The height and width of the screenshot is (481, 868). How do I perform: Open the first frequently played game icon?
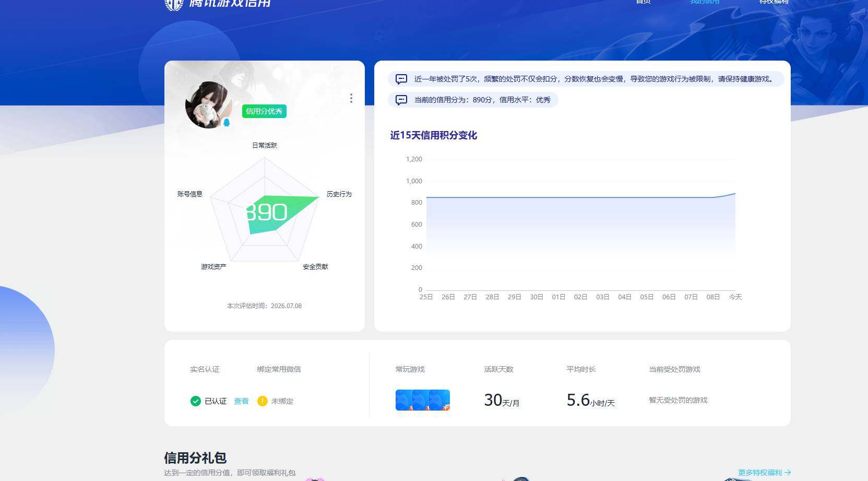404,400
